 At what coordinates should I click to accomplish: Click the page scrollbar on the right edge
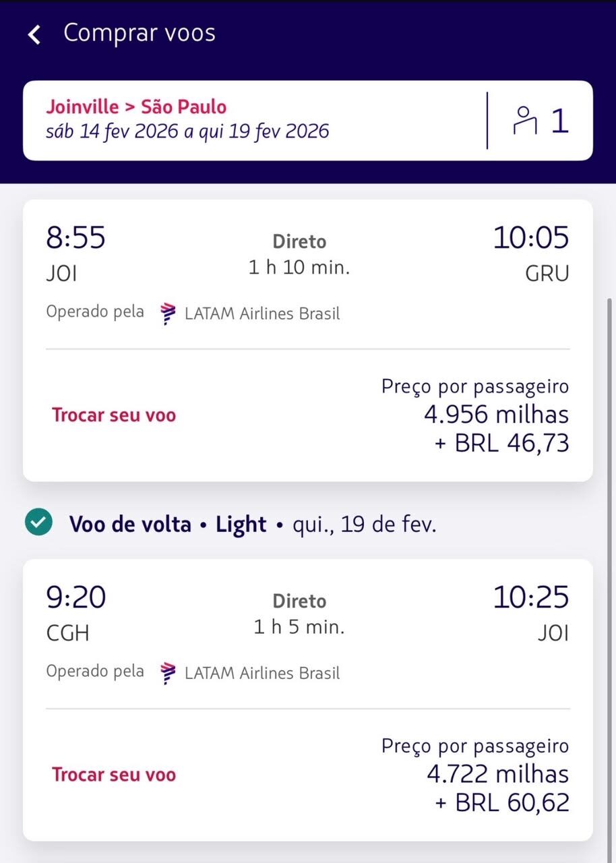tap(610, 472)
